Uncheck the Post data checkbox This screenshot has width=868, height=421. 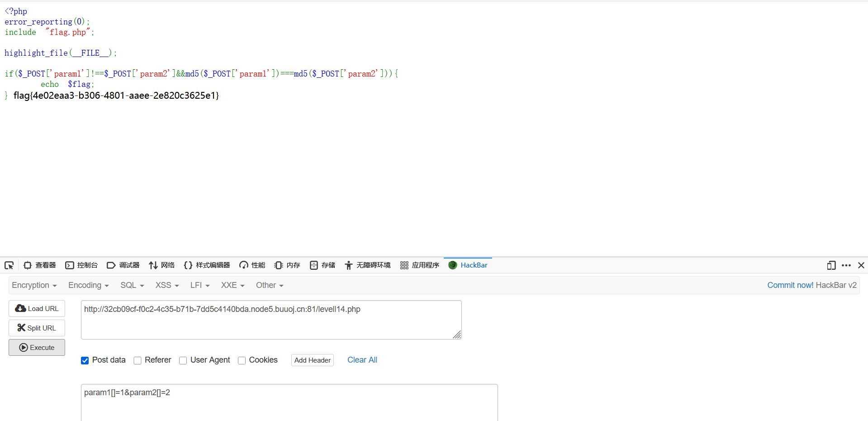coord(85,360)
